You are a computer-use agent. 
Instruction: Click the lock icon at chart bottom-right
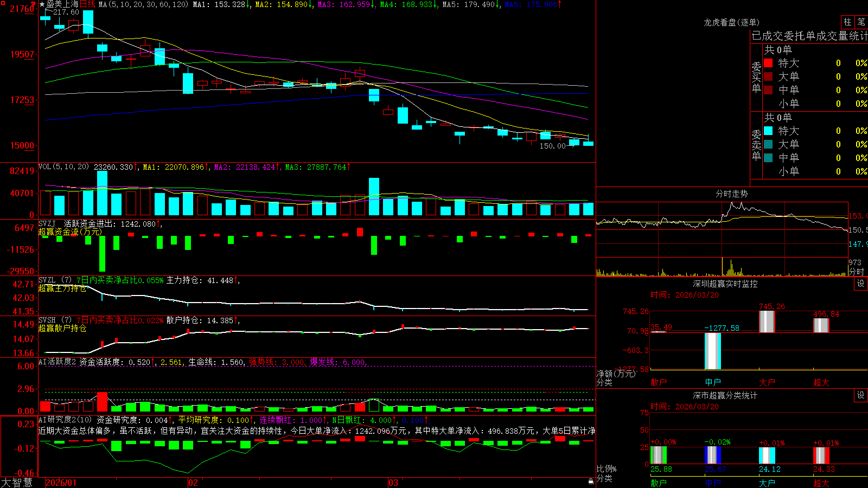pos(591,481)
